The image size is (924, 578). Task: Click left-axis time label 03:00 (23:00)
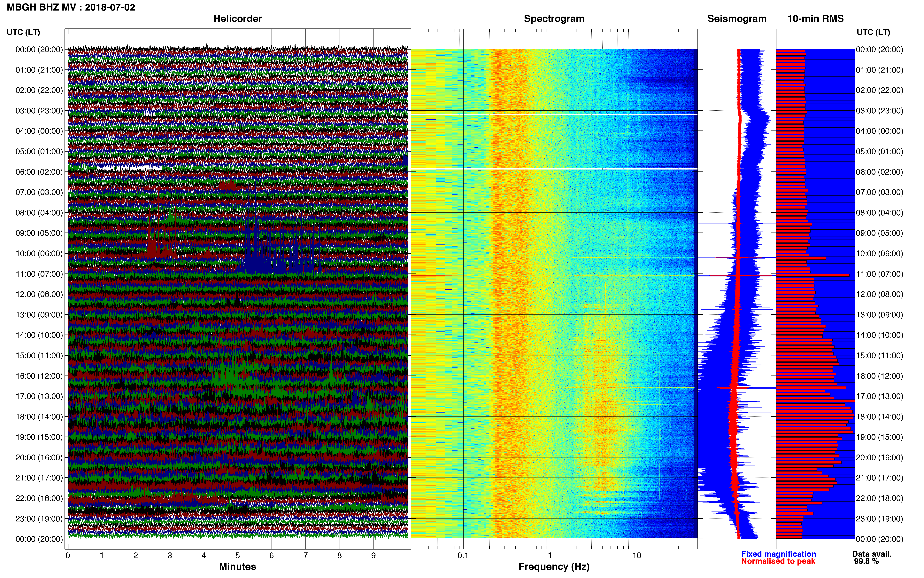[39, 111]
